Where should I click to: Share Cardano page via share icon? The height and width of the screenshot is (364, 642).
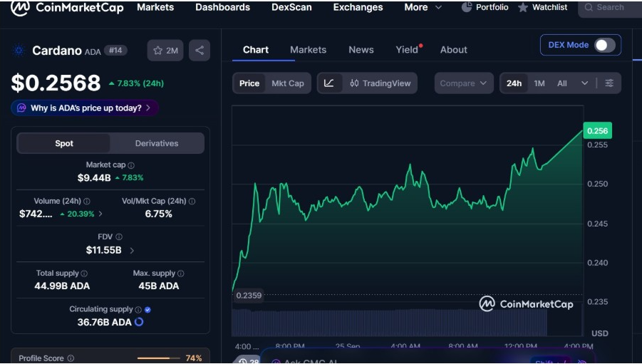coord(200,51)
